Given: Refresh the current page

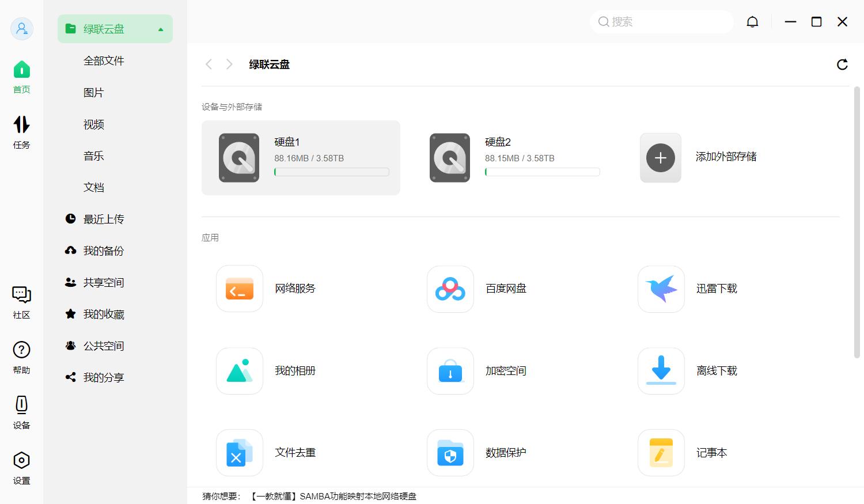Looking at the screenshot, I should (842, 65).
